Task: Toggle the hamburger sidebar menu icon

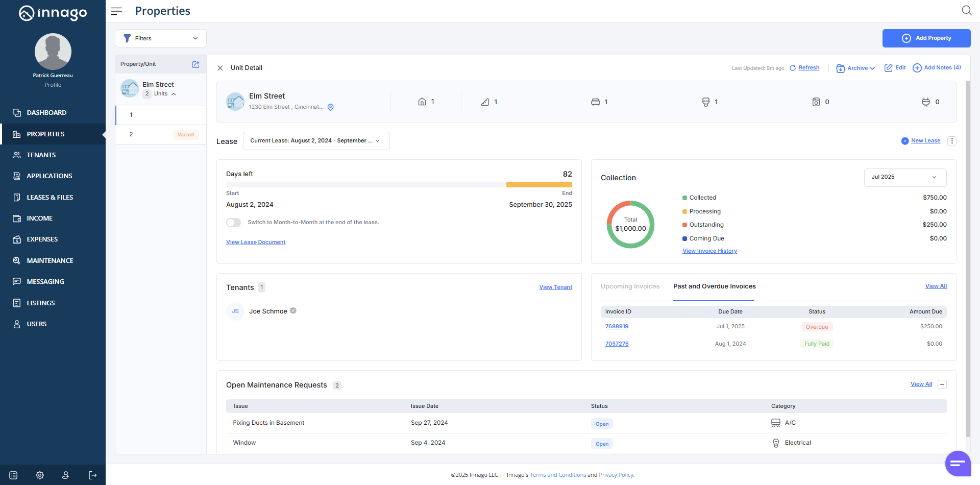Action: pyautogui.click(x=116, y=11)
